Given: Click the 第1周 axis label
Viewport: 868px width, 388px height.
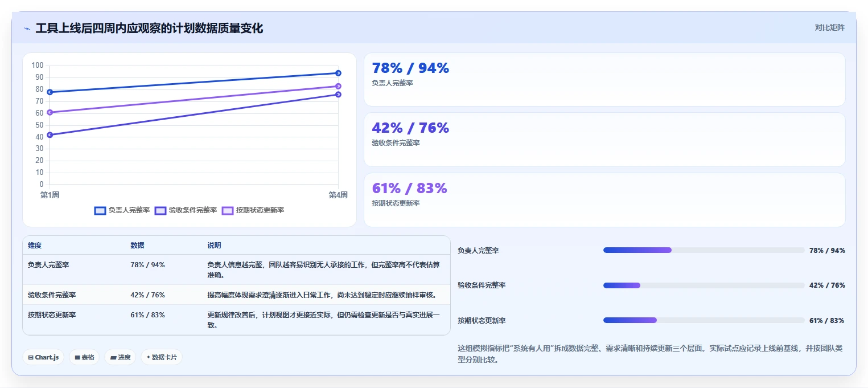Looking at the screenshot, I should click(50, 195).
